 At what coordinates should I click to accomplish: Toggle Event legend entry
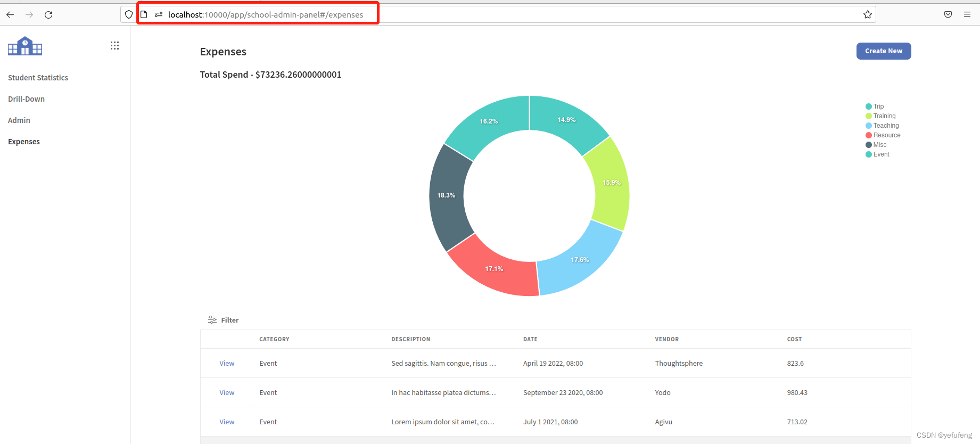(x=877, y=154)
